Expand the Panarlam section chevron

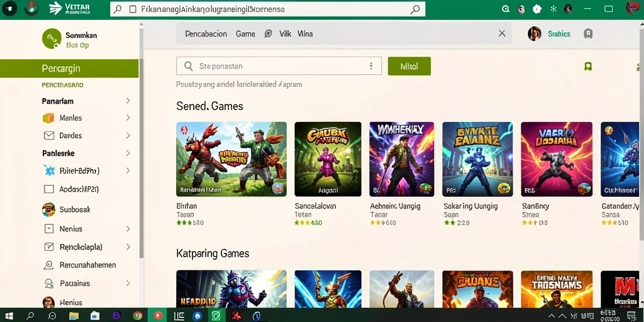tap(128, 101)
